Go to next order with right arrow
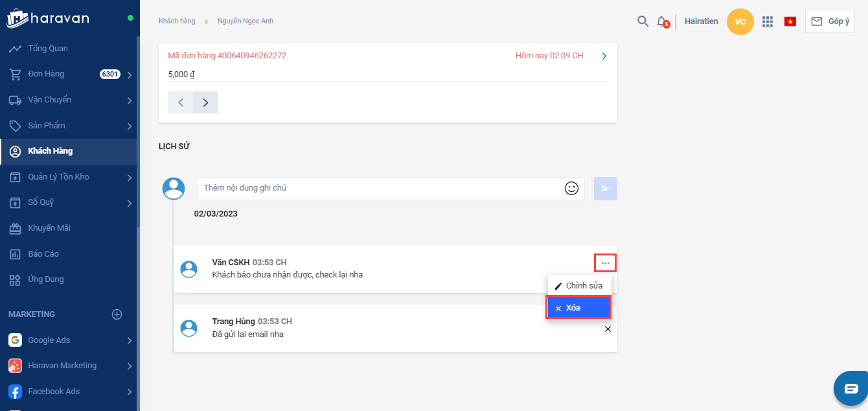 [205, 102]
